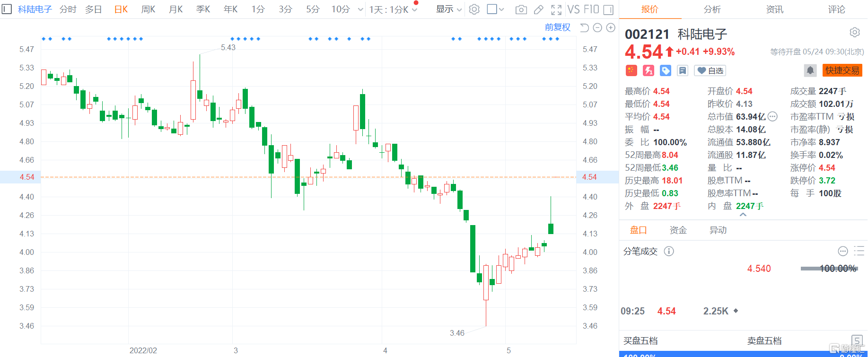Viewport: 868px width, 357px height.
Task: Collapse the quote details with chevron
Action: 743,215
